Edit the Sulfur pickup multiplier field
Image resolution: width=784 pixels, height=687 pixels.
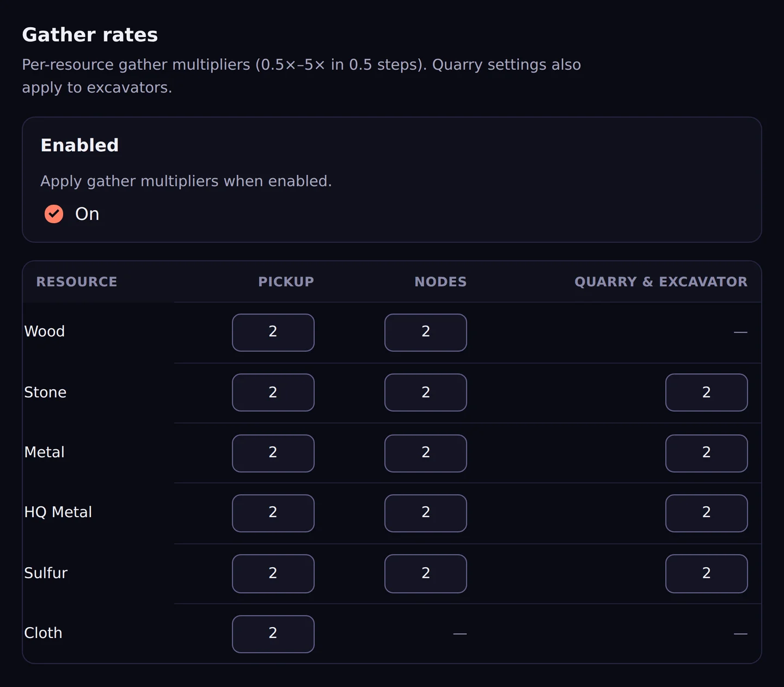273,574
